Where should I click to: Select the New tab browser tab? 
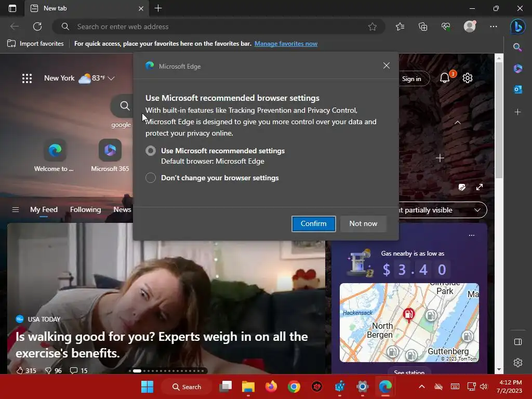tap(87, 8)
